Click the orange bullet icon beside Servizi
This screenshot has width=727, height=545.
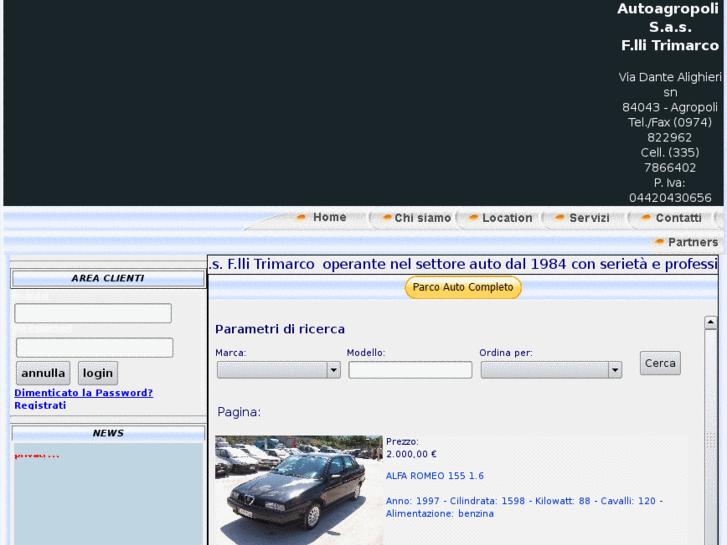coord(559,218)
